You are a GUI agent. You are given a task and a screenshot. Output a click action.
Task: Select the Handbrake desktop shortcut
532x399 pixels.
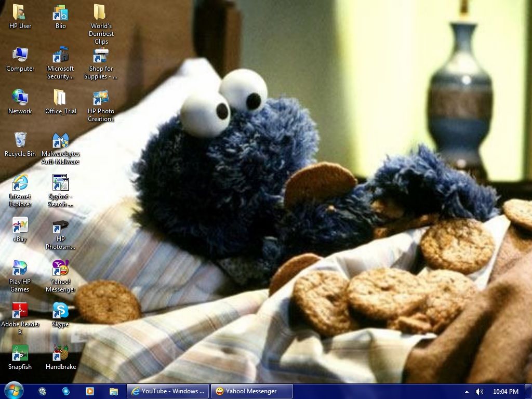(x=60, y=357)
